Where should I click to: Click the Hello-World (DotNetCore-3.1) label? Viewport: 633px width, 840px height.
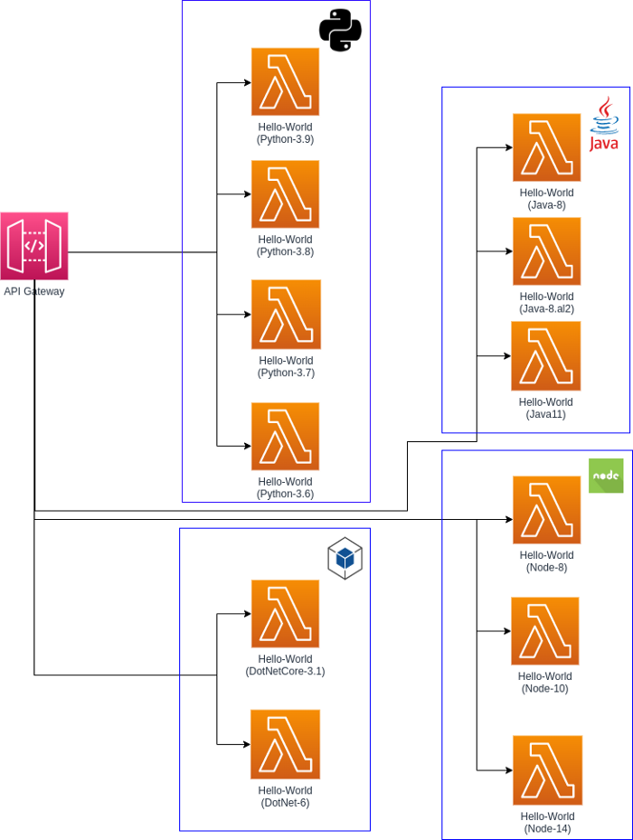click(285, 665)
